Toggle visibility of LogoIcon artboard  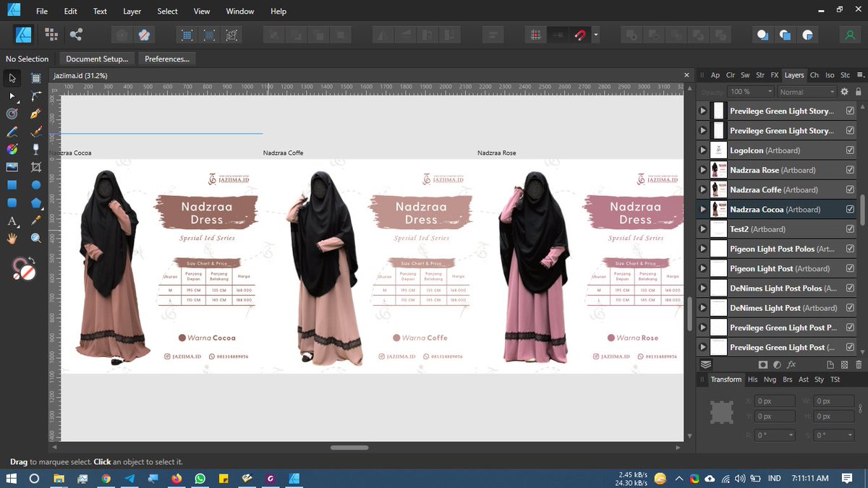click(850, 150)
